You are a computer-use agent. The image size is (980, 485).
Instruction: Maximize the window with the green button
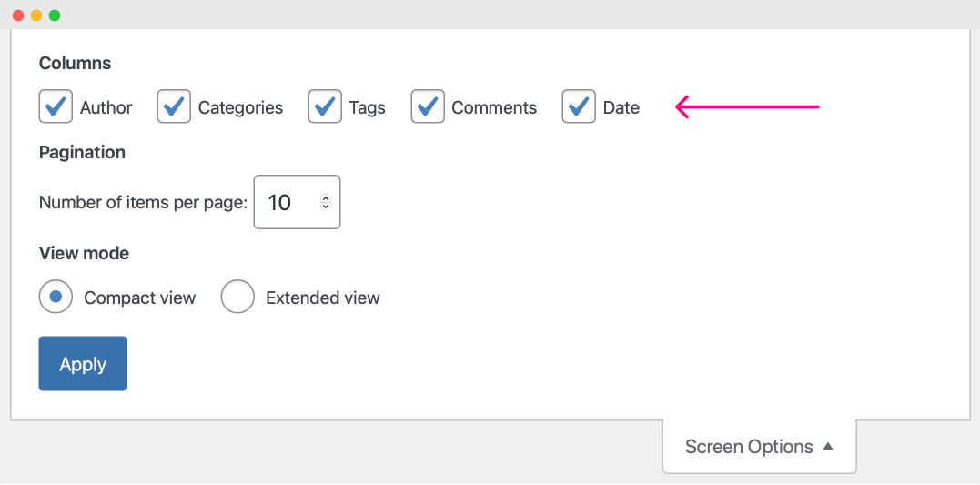[x=55, y=15]
